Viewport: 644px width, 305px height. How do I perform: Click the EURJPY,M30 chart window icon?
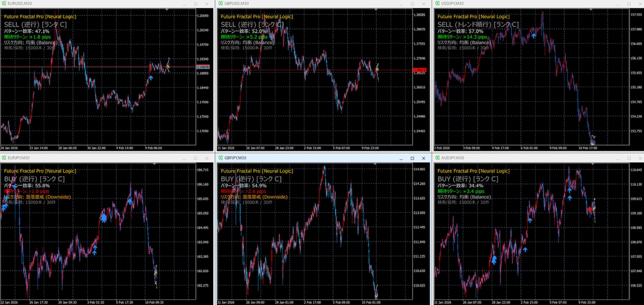[x=4, y=158]
